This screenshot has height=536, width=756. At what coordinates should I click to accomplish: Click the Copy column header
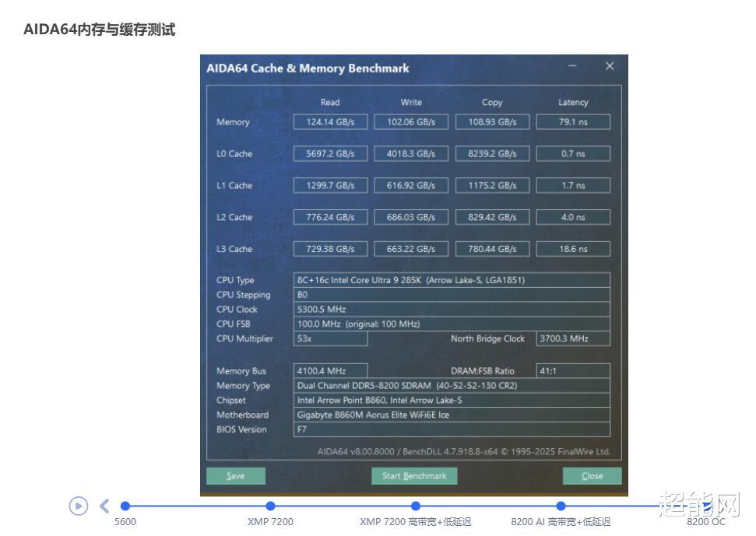tap(492, 103)
